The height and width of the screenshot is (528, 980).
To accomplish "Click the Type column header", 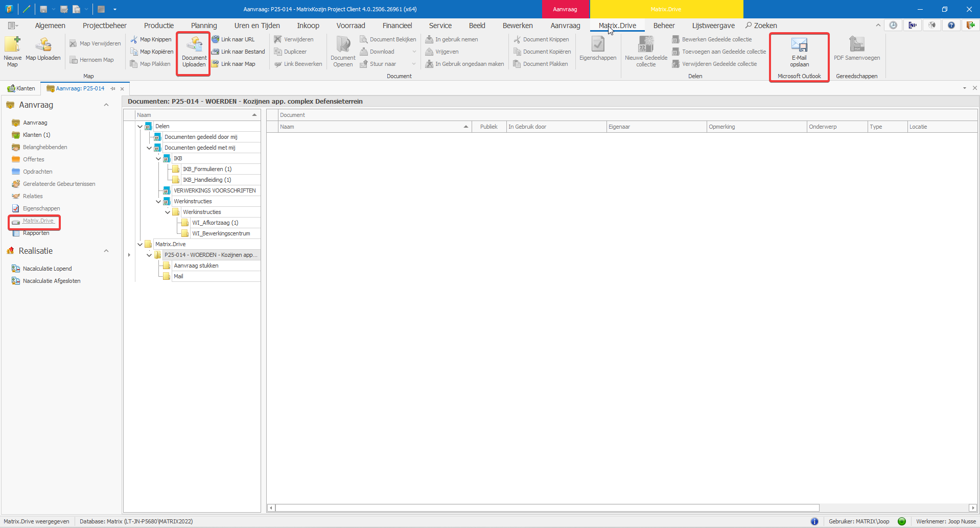I will tap(887, 127).
